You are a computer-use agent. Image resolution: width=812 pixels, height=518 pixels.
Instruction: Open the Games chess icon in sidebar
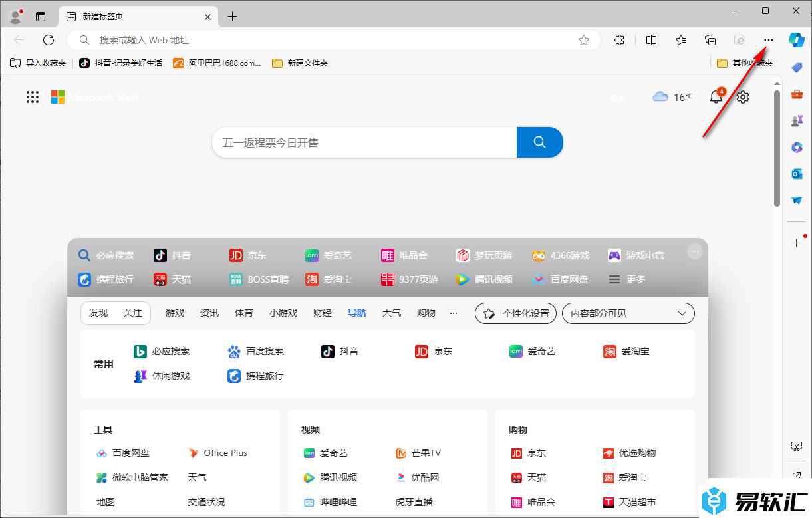pyautogui.click(x=797, y=121)
